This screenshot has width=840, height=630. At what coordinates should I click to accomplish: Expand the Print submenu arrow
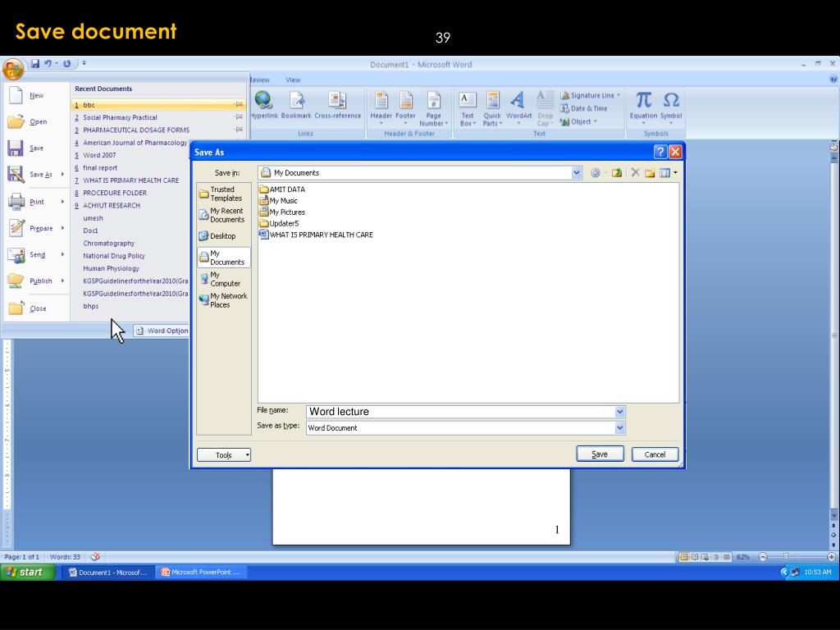coord(62,202)
